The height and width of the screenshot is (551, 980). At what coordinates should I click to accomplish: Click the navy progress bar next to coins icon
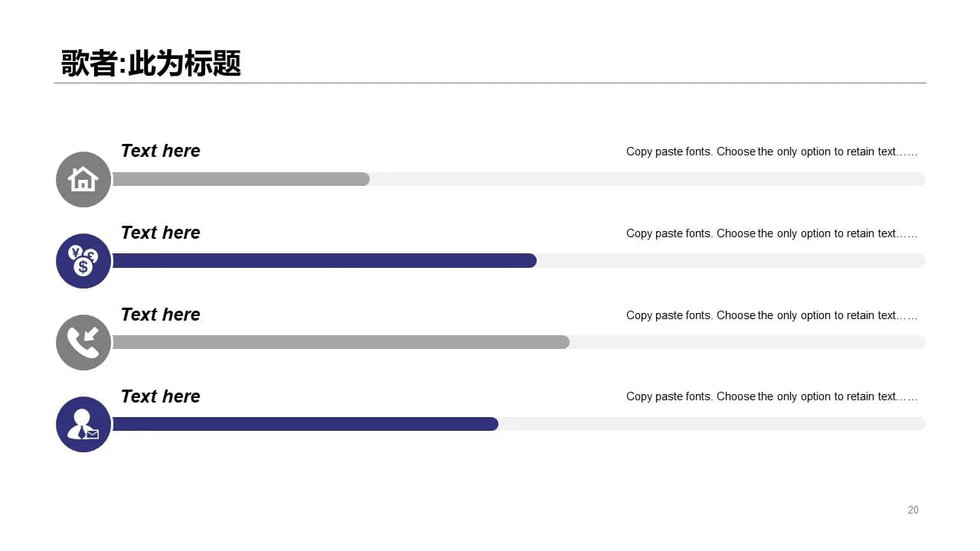click(325, 261)
